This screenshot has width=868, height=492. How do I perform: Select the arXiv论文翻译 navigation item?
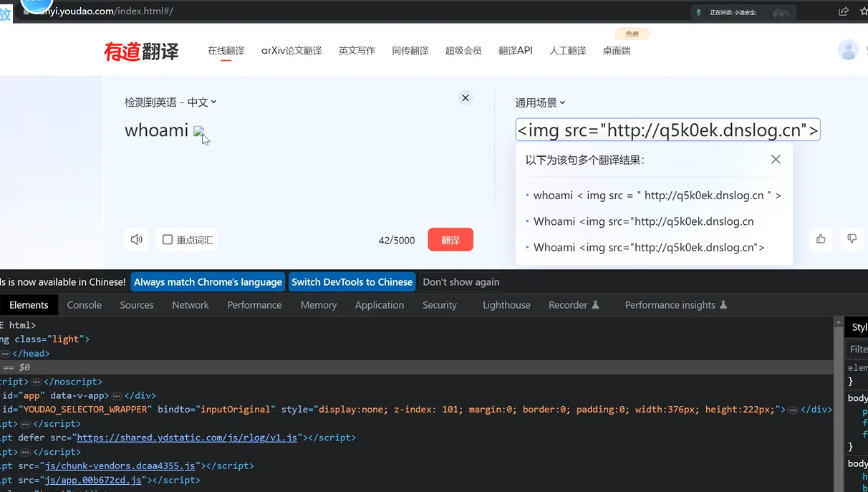coord(291,51)
